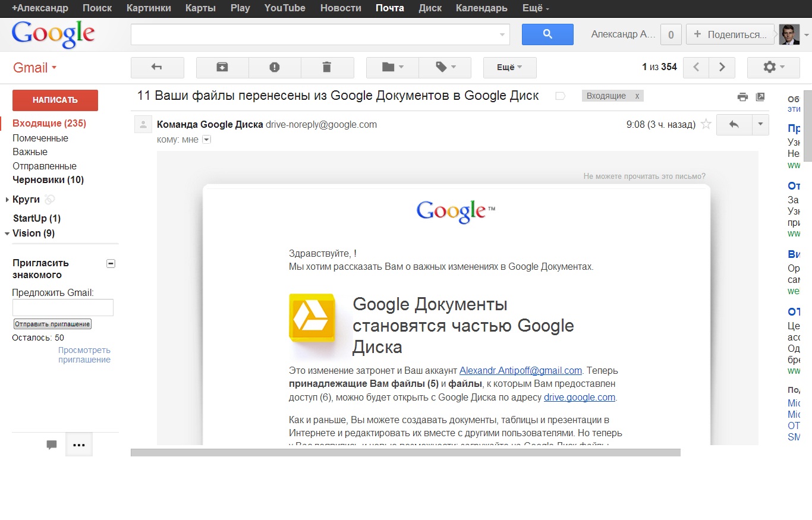Expand the Круги section
The height and width of the screenshot is (520, 812).
click(7, 200)
